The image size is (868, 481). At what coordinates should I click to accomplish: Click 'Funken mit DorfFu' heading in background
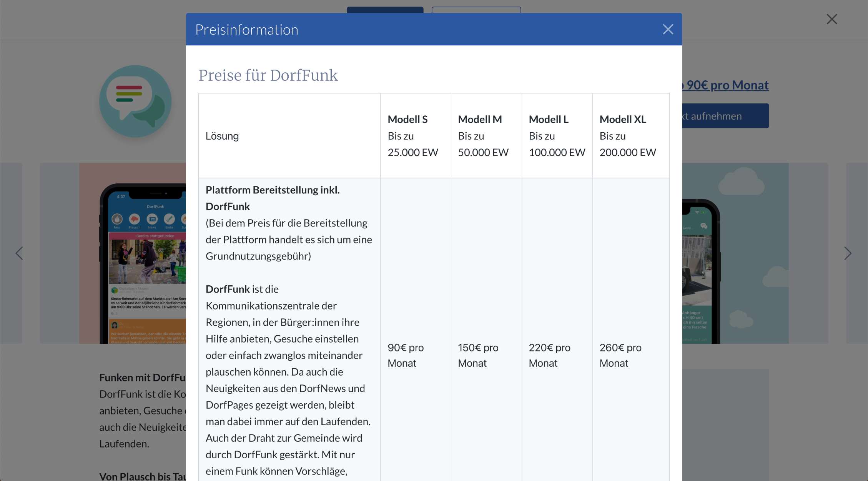pyautogui.click(x=143, y=378)
